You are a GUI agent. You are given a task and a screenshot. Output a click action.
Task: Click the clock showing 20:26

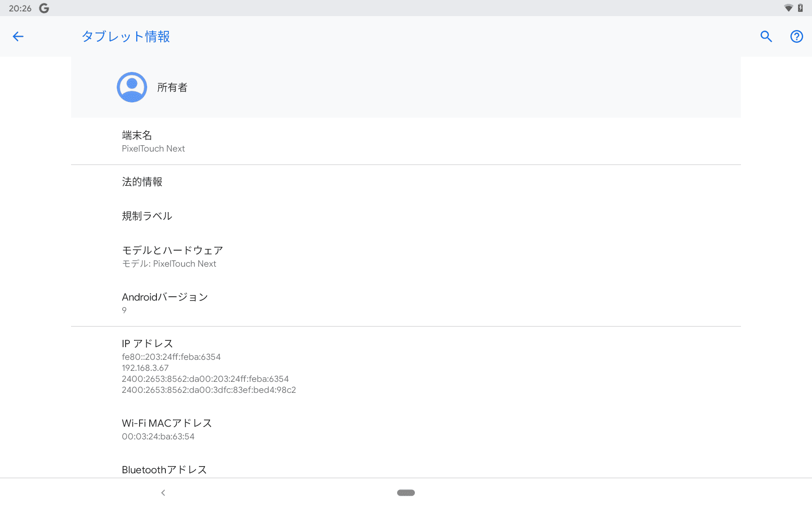(20, 8)
